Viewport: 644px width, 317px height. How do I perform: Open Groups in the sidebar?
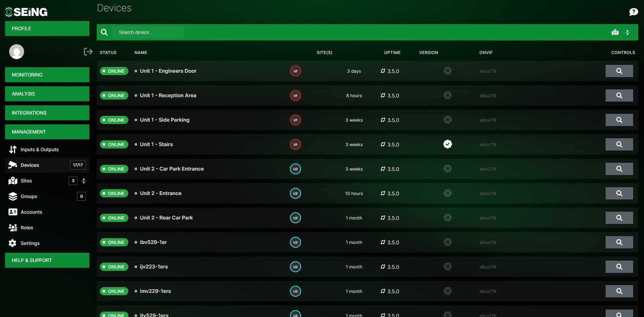pyautogui.click(x=47, y=197)
